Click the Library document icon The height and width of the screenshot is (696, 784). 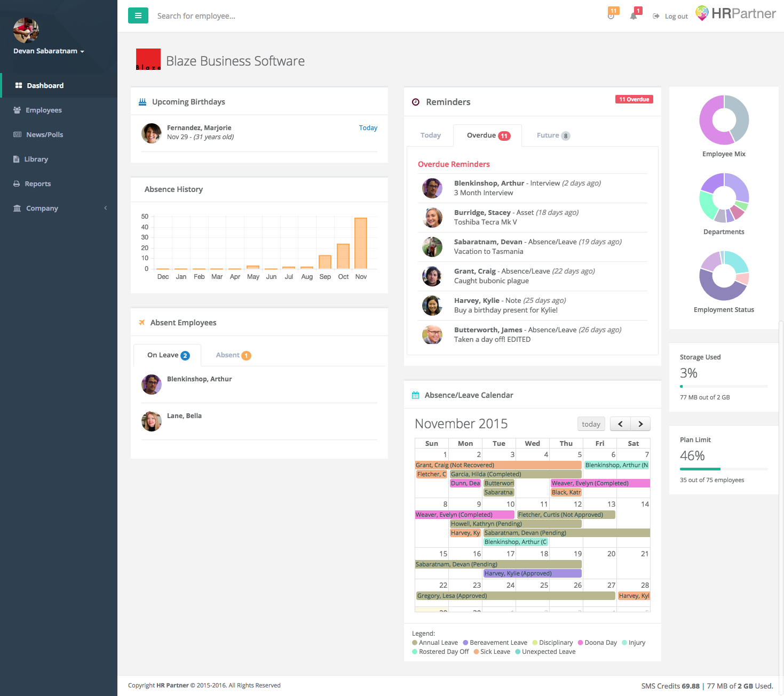point(17,159)
